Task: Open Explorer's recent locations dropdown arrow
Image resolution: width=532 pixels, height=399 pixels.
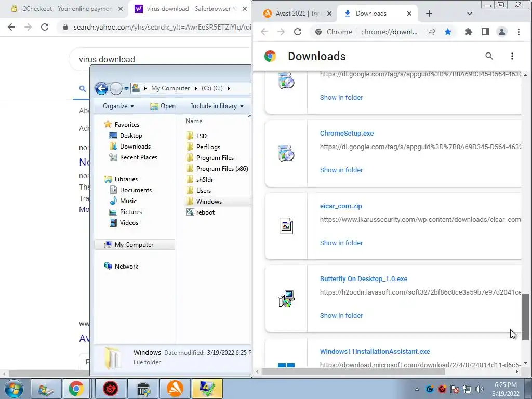Action: coord(126,88)
